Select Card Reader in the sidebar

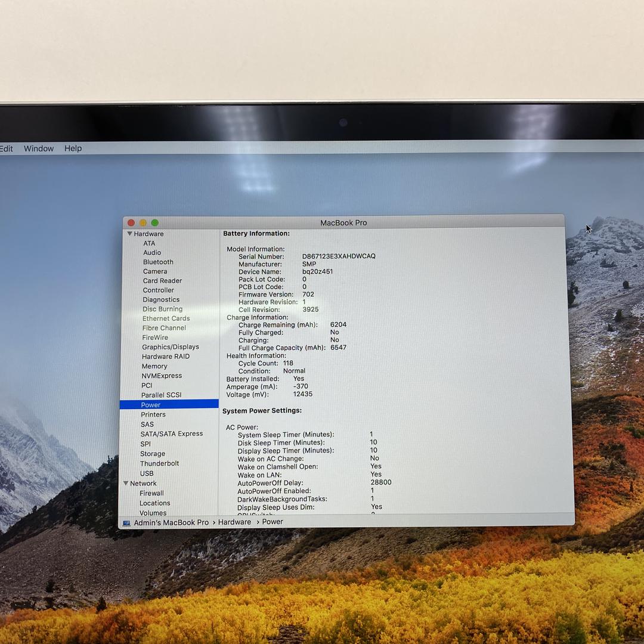[162, 281]
